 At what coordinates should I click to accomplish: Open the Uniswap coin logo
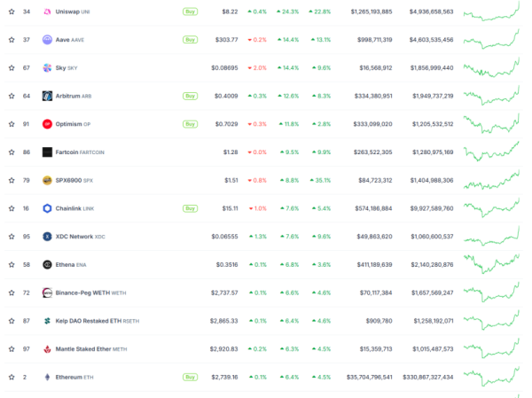[47, 12]
